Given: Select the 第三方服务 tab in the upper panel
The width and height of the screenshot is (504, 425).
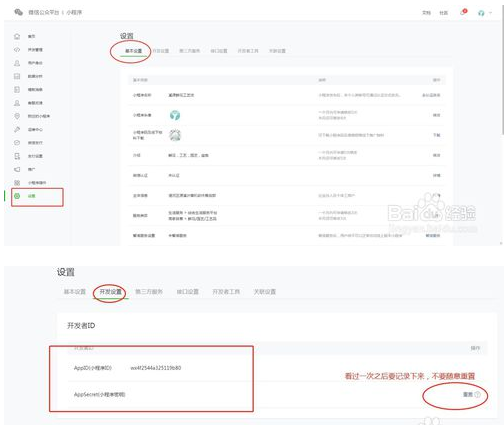Looking at the screenshot, I should [190, 51].
